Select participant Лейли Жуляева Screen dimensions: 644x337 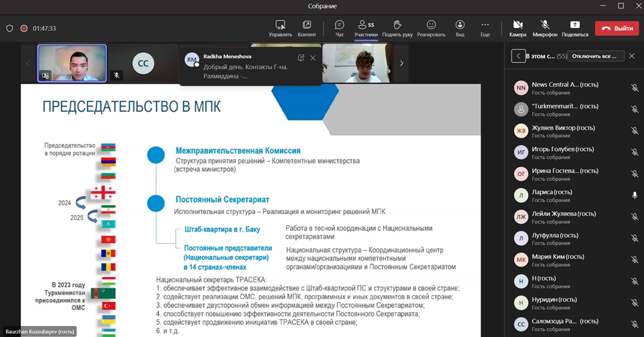point(574,217)
